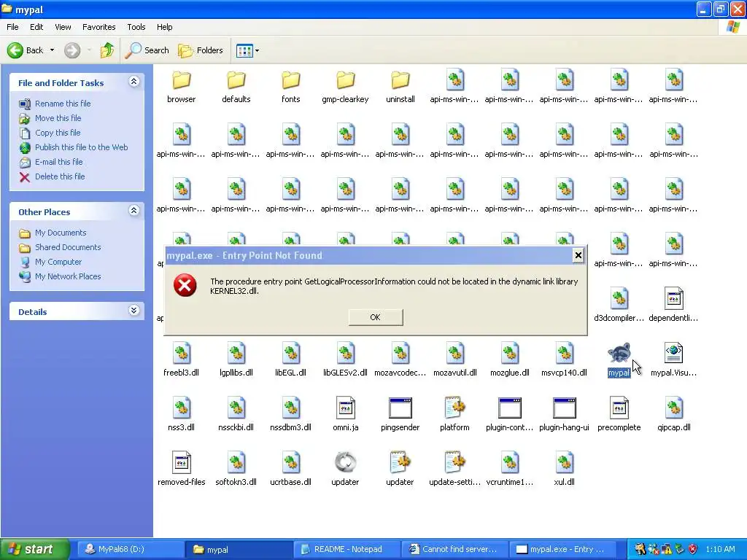Click Rename this file link
Screen dimensions: 747x560
point(63,104)
